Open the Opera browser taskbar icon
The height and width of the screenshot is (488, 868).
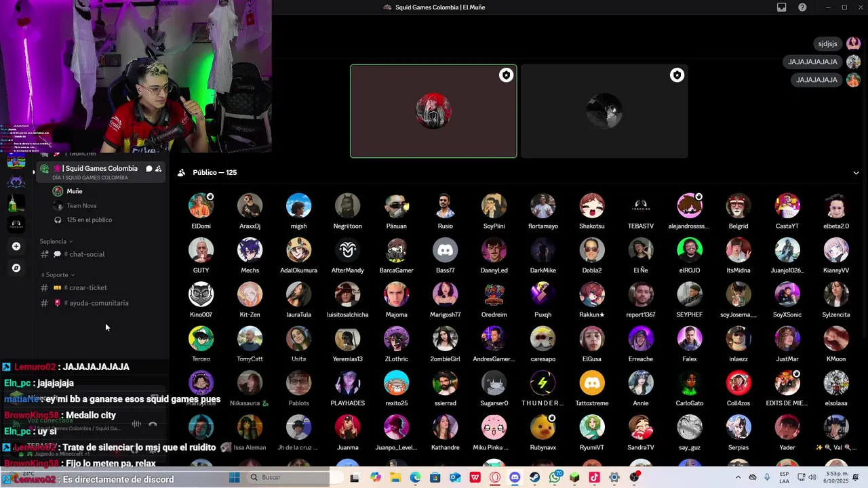pyautogui.click(x=495, y=477)
